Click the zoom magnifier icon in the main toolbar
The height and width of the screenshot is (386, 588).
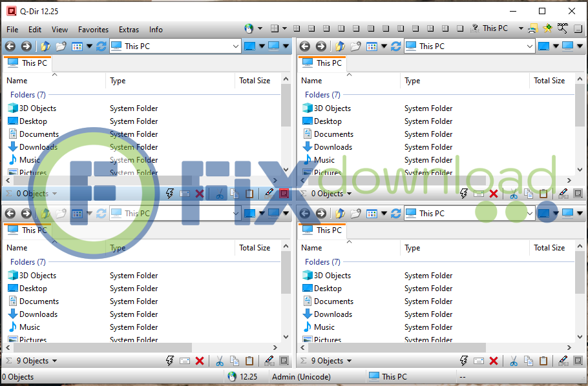(562, 28)
